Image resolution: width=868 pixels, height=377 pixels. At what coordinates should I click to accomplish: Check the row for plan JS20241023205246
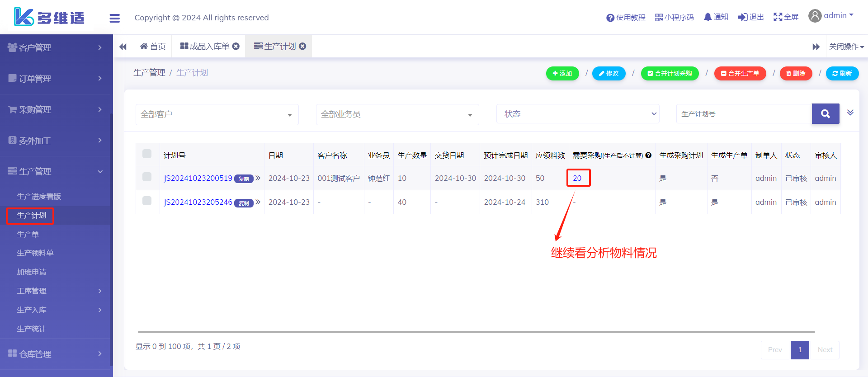pos(147,201)
